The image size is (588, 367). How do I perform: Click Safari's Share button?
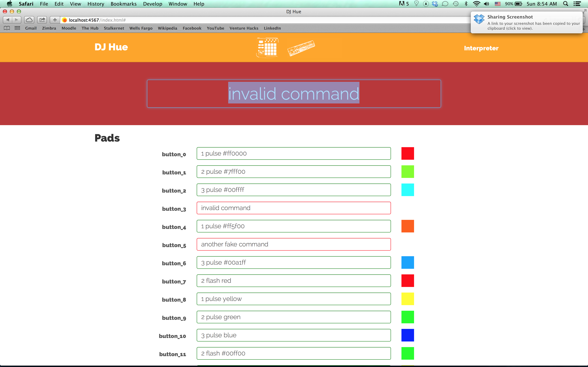[x=42, y=20]
